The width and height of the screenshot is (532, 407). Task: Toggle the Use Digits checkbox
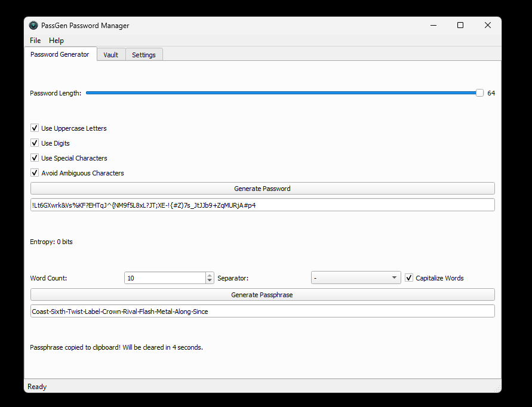(x=35, y=143)
